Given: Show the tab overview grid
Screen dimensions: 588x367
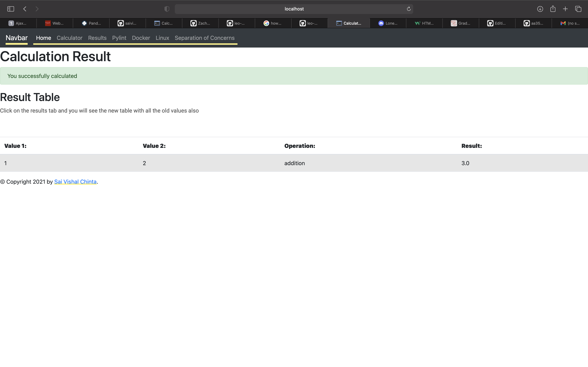Looking at the screenshot, I should click(578, 9).
